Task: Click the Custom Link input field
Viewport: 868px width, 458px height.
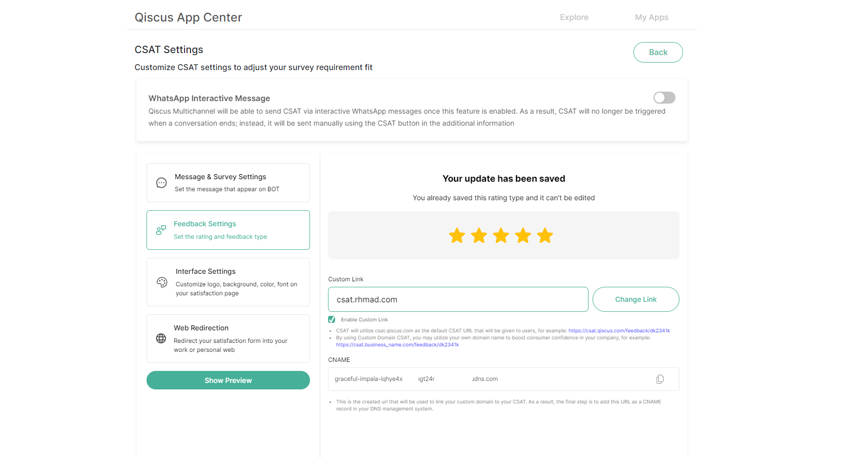Action: click(x=457, y=299)
